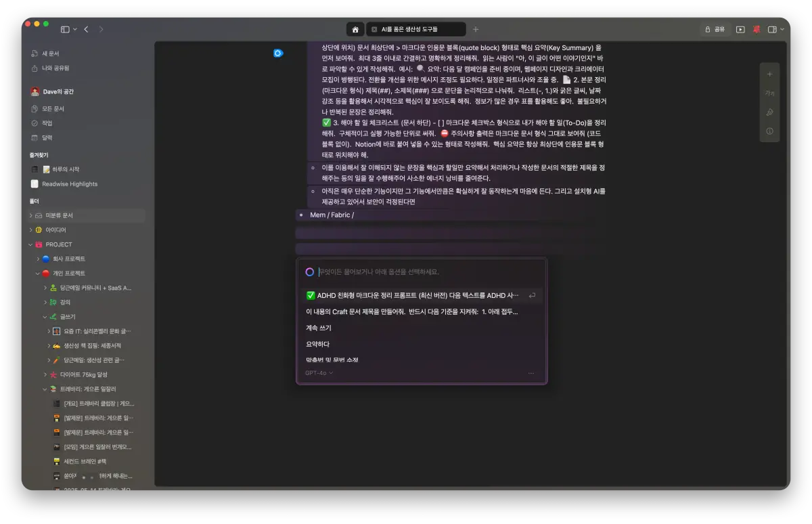
Task: Add a new tab with plus
Action: pyautogui.click(x=476, y=30)
